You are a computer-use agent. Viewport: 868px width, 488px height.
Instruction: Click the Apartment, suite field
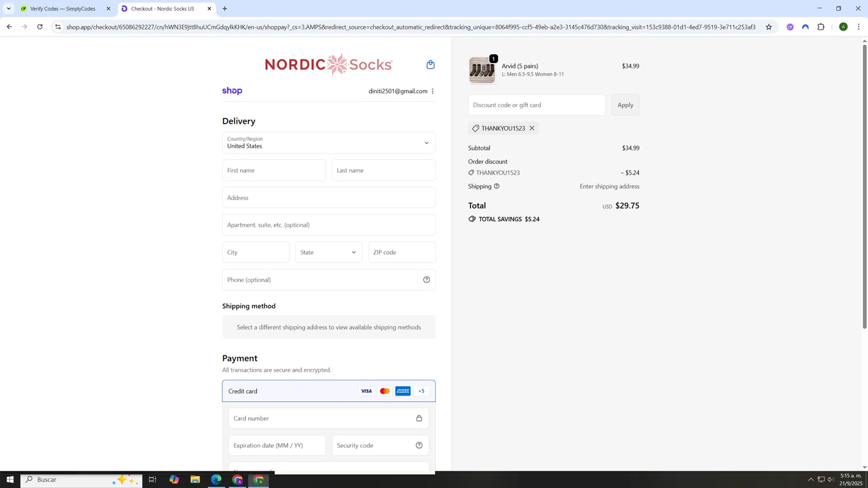coord(329,225)
